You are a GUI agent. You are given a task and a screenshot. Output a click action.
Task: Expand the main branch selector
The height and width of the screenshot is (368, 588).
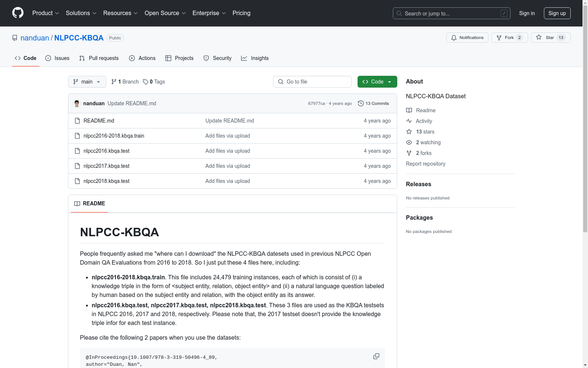pos(87,82)
